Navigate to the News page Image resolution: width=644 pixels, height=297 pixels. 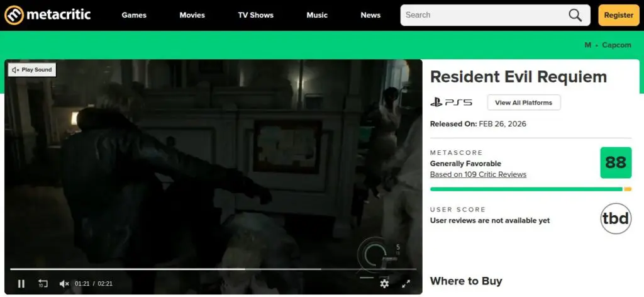point(370,15)
